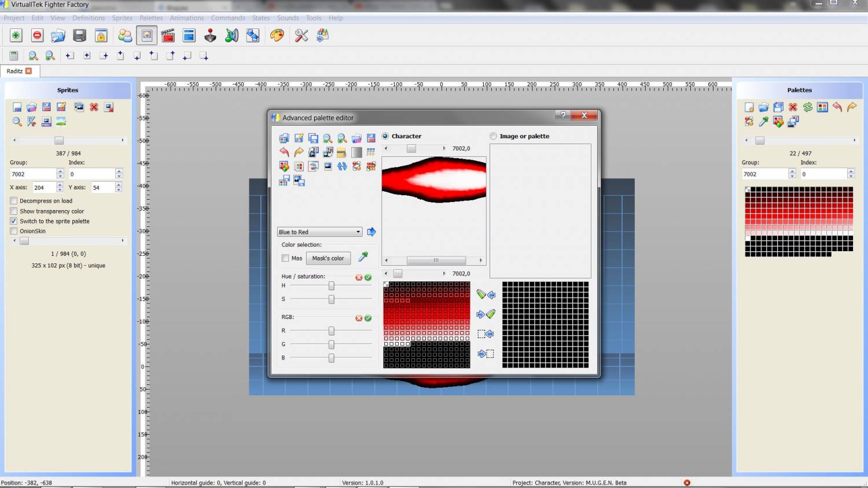The image size is (868, 488).
Task: Adjust the B blue channel slider handle
Action: click(x=332, y=358)
